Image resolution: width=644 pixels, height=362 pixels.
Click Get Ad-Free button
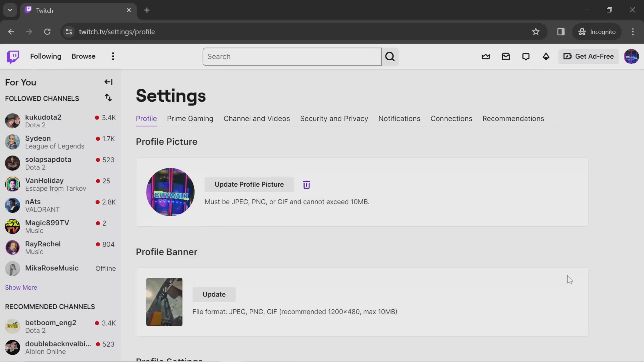point(588,56)
